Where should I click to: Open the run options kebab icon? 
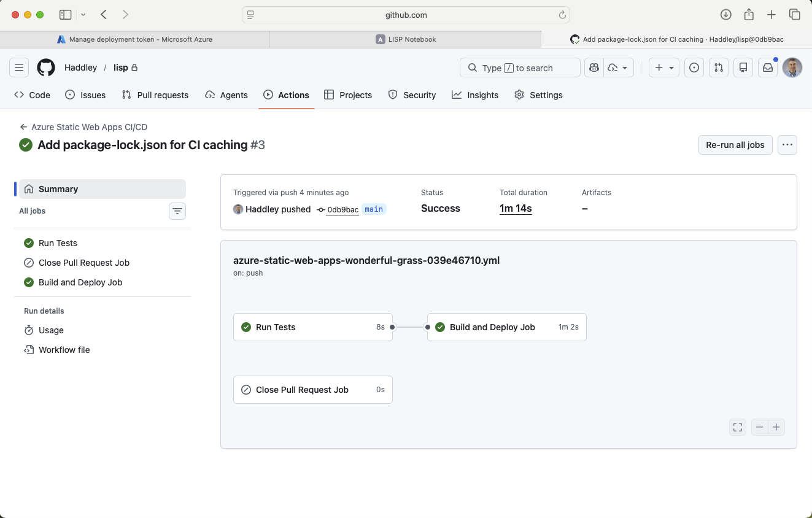point(787,144)
